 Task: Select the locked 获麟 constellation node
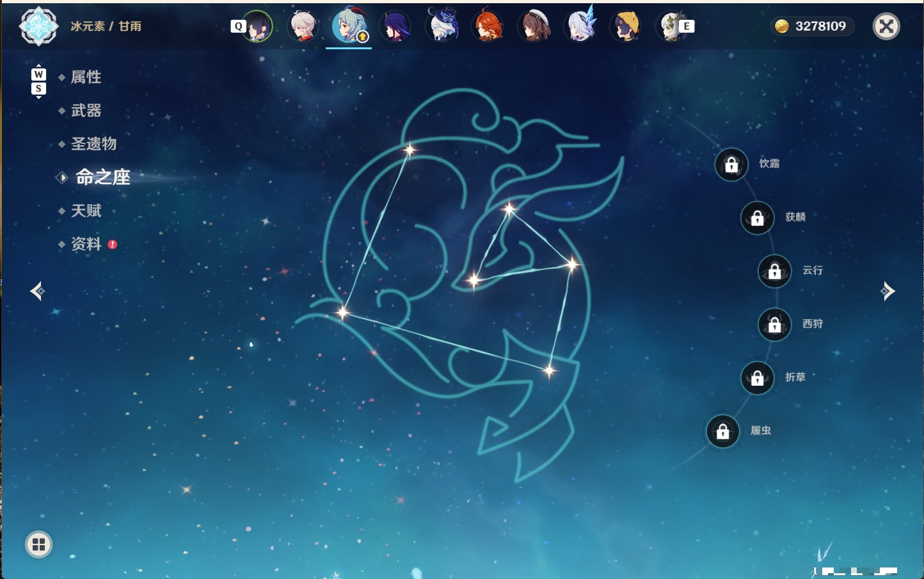click(758, 218)
